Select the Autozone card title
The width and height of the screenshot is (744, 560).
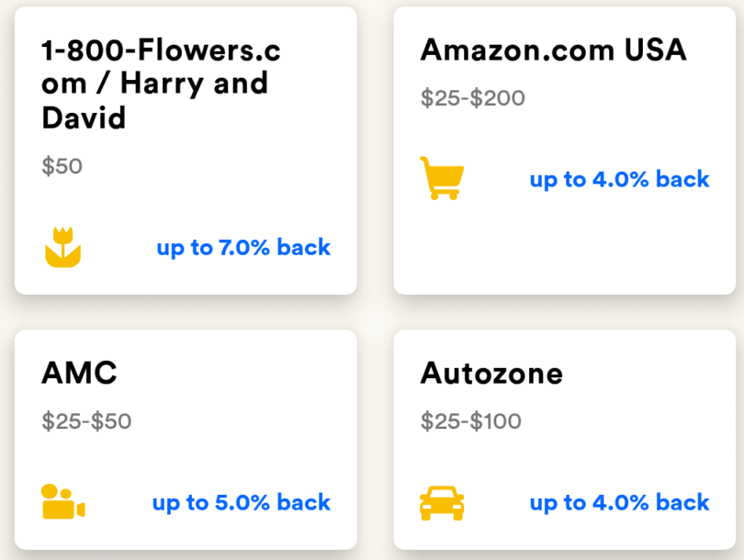pyautogui.click(x=491, y=373)
